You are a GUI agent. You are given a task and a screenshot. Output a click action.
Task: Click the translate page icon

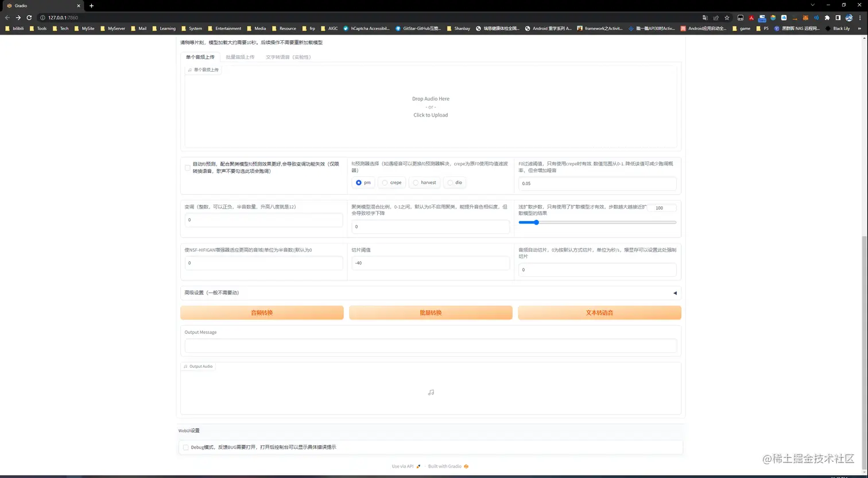[x=705, y=18]
